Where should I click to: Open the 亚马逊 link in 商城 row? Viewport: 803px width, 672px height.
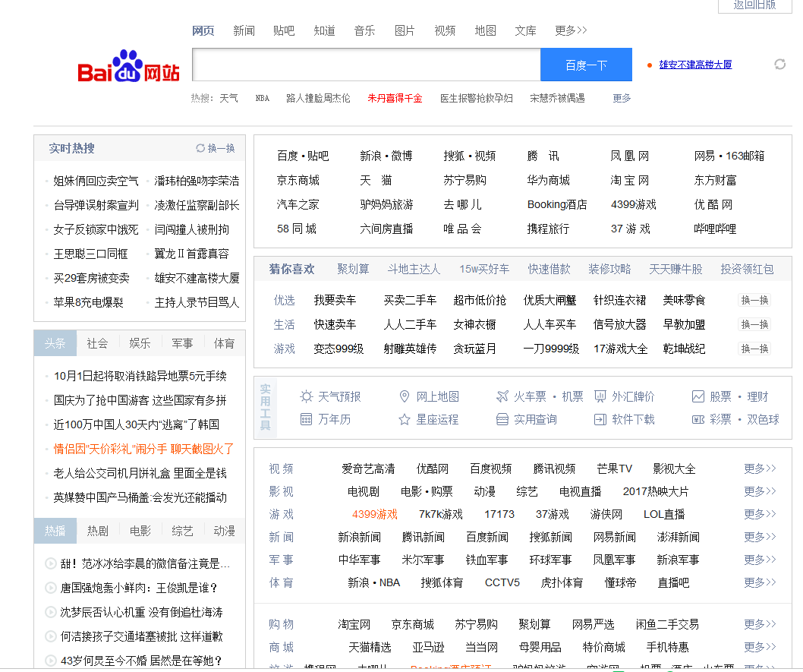click(x=428, y=647)
